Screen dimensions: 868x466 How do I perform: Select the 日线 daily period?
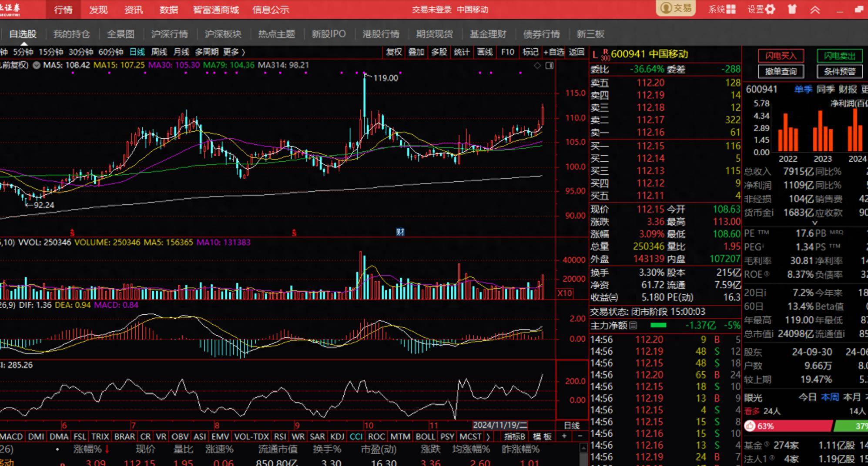pos(137,52)
